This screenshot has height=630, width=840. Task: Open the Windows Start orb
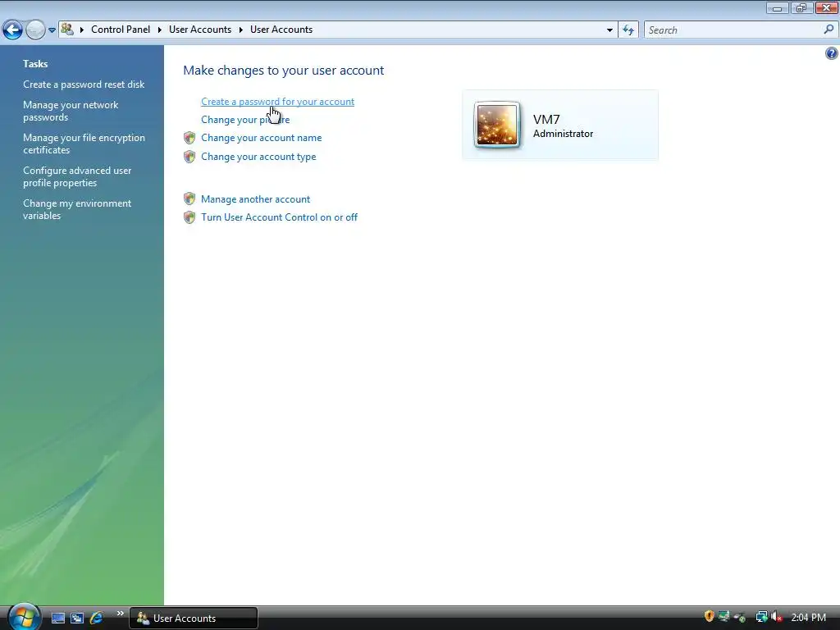(24, 617)
